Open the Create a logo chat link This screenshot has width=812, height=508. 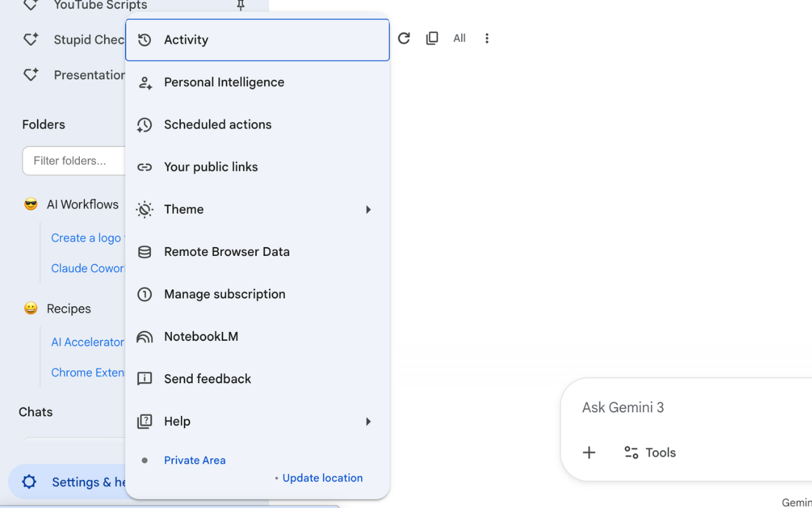click(86, 237)
